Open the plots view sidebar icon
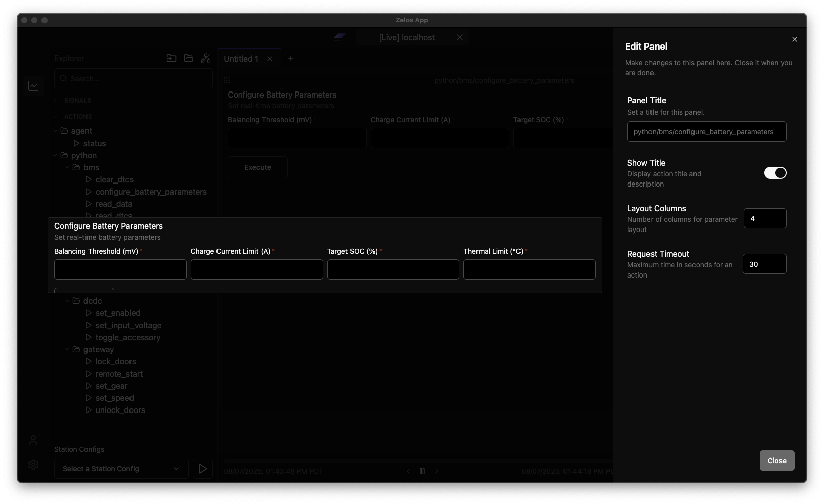824x504 pixels. [33, 86]
